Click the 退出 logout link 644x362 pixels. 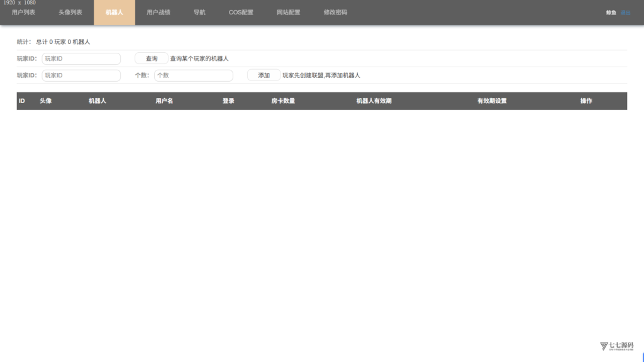[x=625, y=13]
